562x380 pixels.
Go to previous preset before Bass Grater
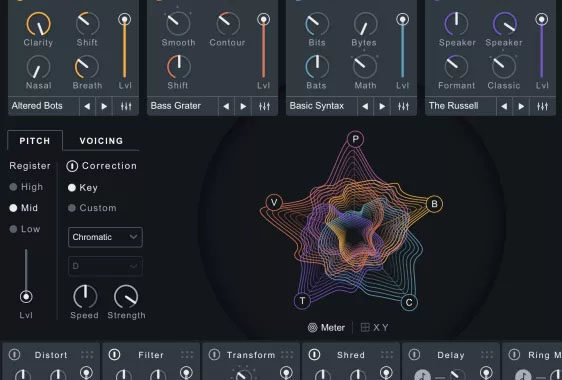[x=226, y=106]
